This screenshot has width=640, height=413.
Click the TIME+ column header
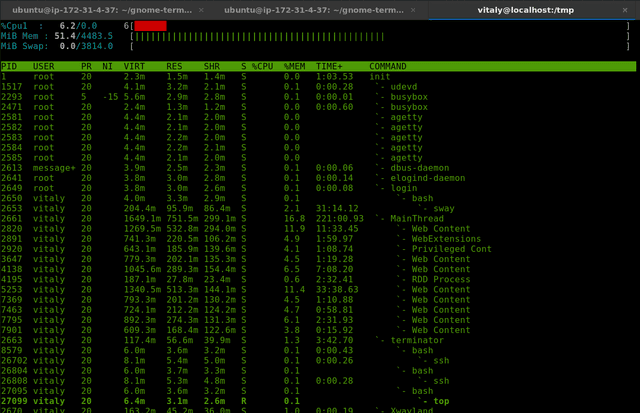pyautogui.click(x=329, y=67)
